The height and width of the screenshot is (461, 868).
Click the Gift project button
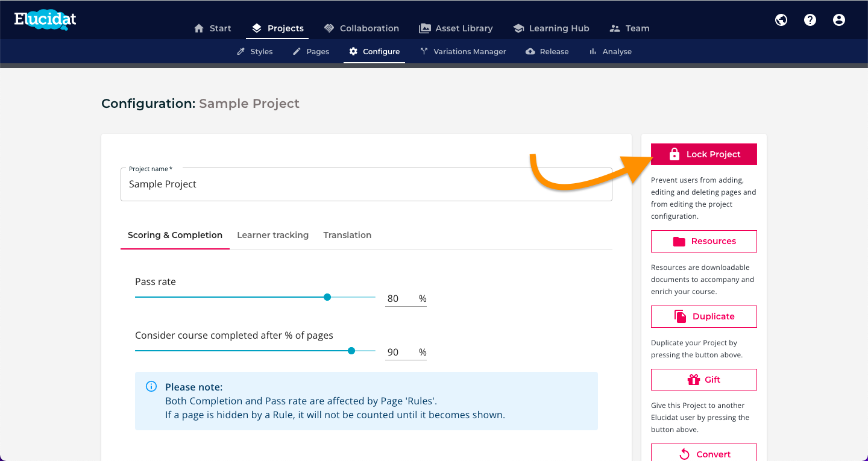[x=704, y=380]
